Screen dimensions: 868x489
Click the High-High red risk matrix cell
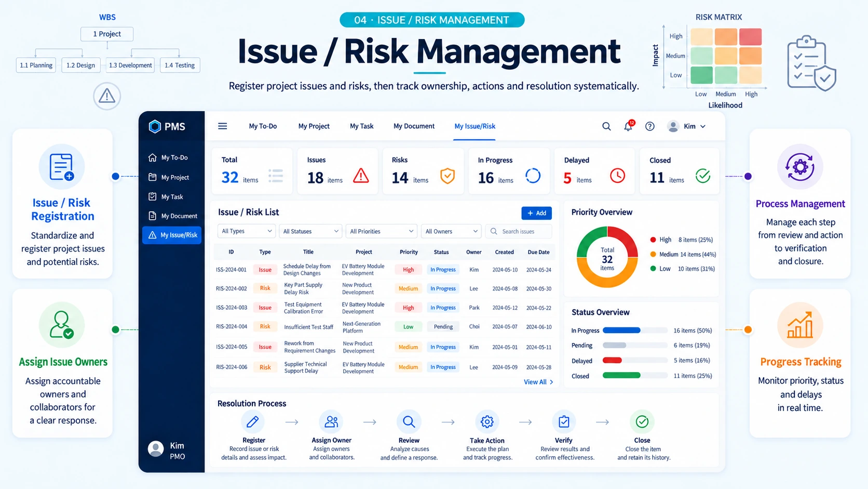click(x=750, y=37)
